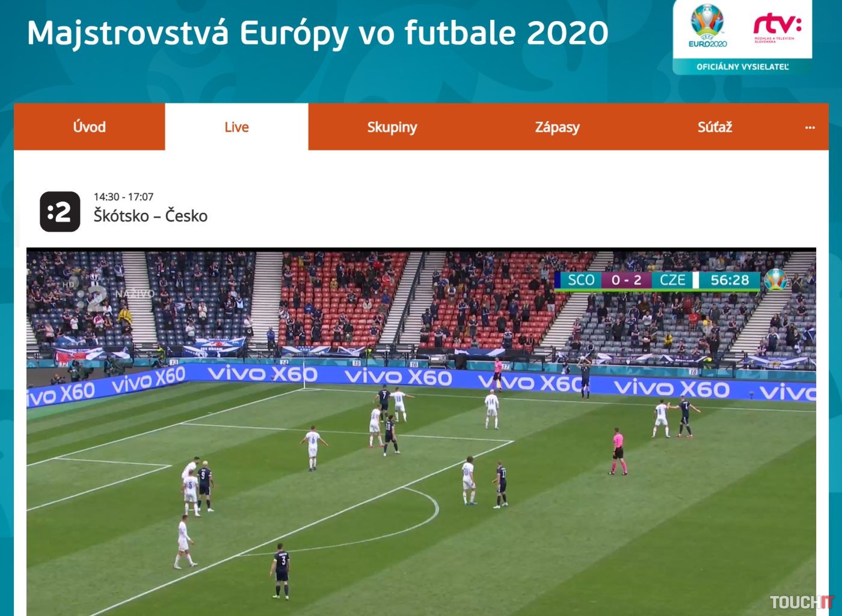This screenshot has height=616, width=842.
Task: Click the EURO trophy icon beside match clock
Action: click(x=776, y=280)
